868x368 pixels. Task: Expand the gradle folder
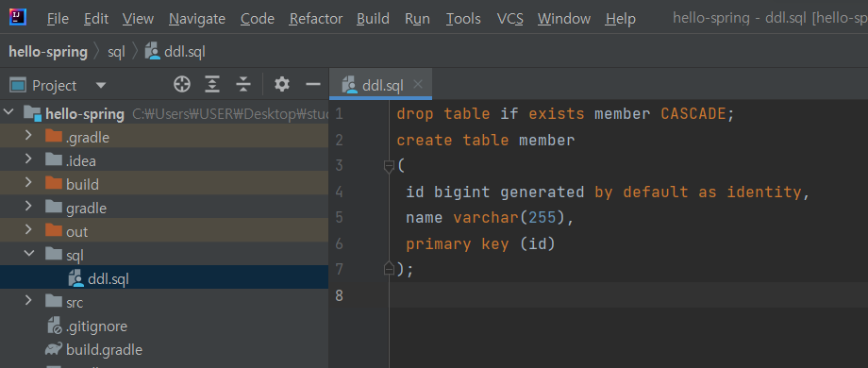(x=28, y=207)
